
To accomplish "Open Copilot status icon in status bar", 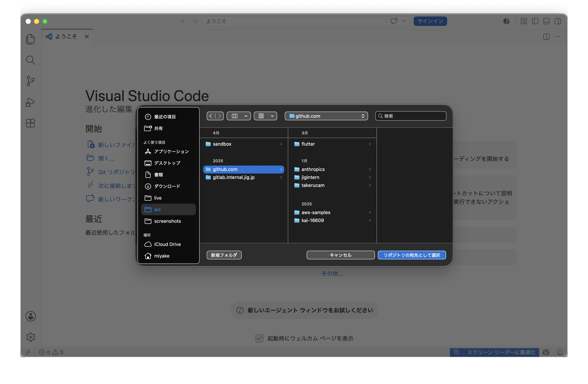I will point(546,352).
